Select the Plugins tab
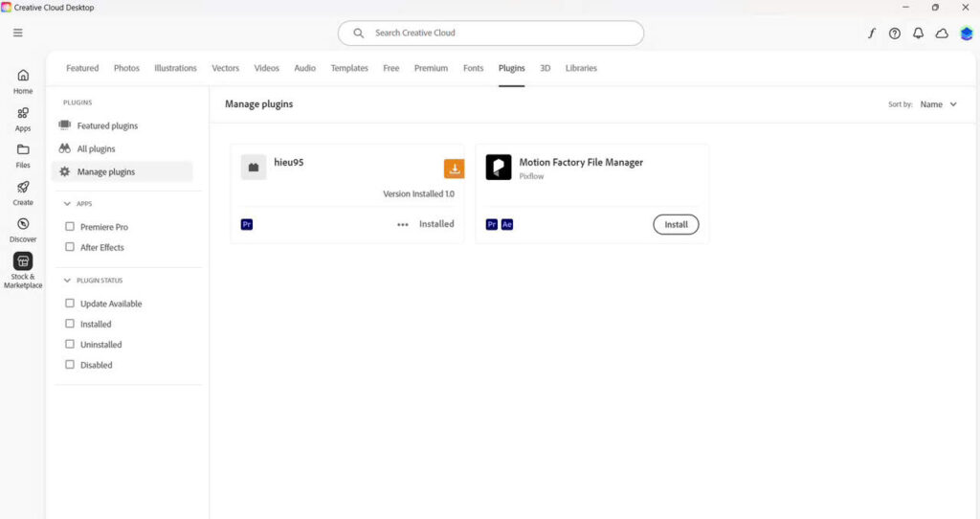 click(x=512, y=68)
